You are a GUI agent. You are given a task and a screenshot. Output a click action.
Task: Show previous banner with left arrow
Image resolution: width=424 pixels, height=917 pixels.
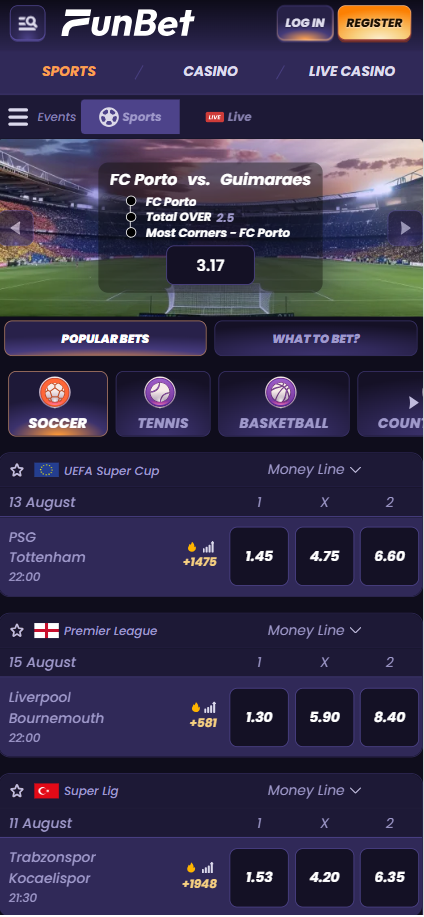(x=16, y=228)
